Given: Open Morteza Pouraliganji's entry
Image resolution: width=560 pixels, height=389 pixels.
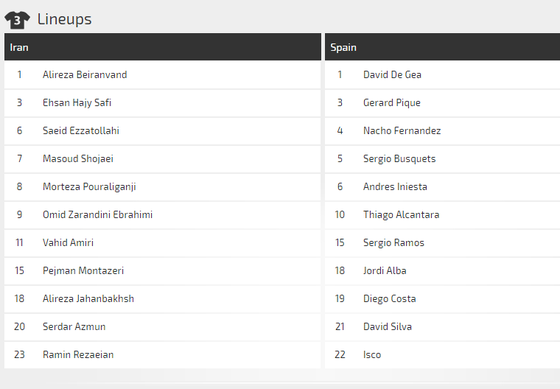Looking at the screenshot, I should pyautogui.click(x=89, y=187).
